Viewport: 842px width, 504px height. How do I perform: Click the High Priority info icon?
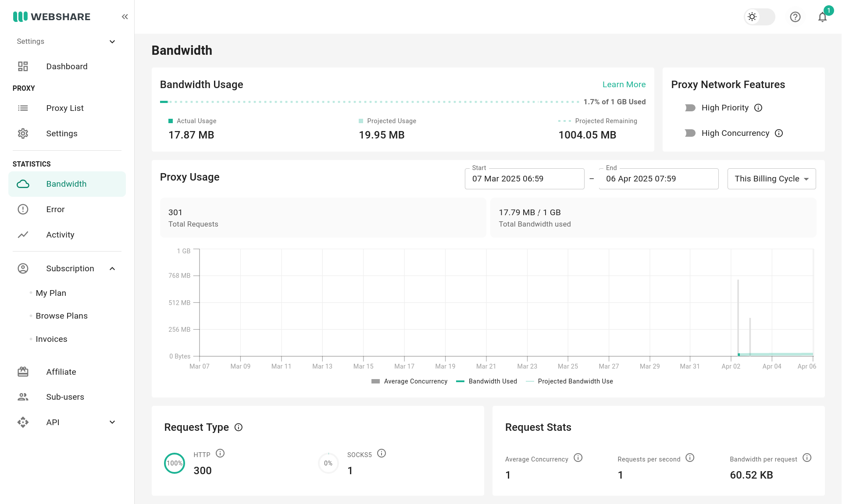[758, 108]
